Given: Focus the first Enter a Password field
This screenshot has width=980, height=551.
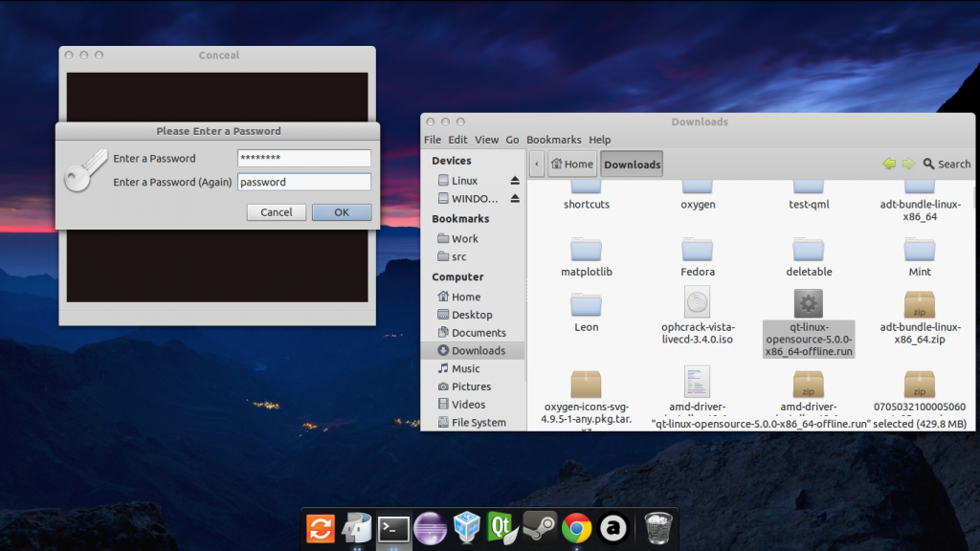Looking at the screenshot, I should click(x=303, y=158).
